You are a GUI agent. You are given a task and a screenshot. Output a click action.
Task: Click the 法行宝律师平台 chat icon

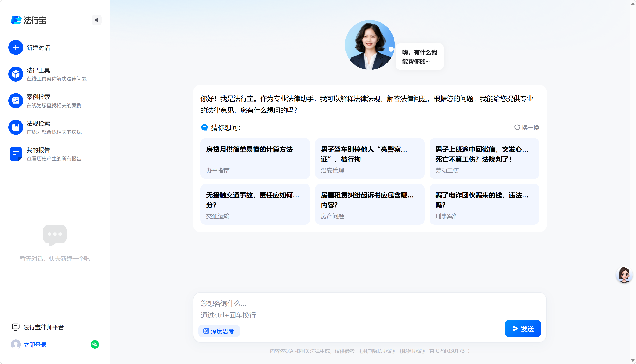tap(16, 327)
